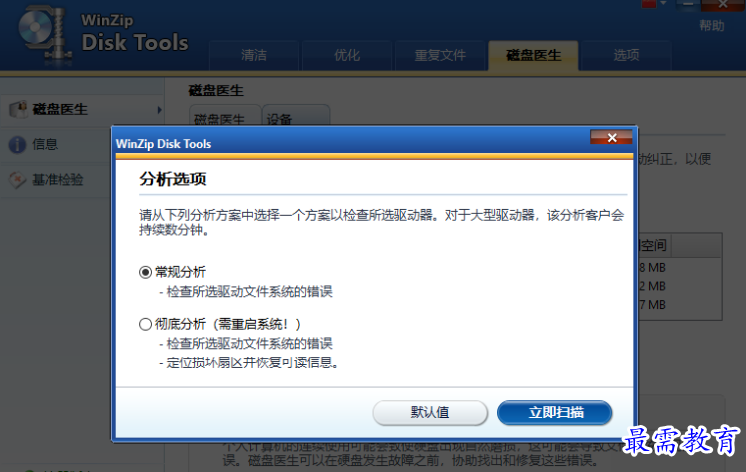This screenshot has height=472, width=746.
Task: Close the WinZip Disk Tools dialog
Action: [611, 138]
